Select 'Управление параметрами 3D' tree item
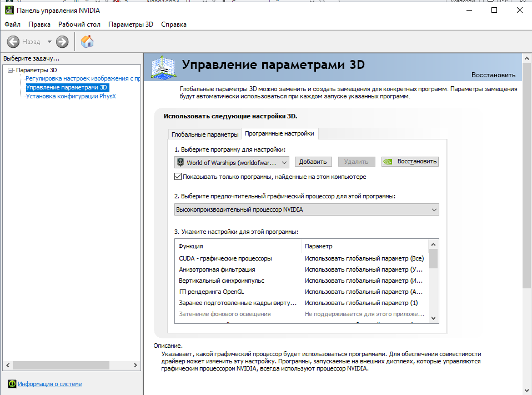This screenshot has width=532, height=395. pyautogui.click(x=67, y=87)
